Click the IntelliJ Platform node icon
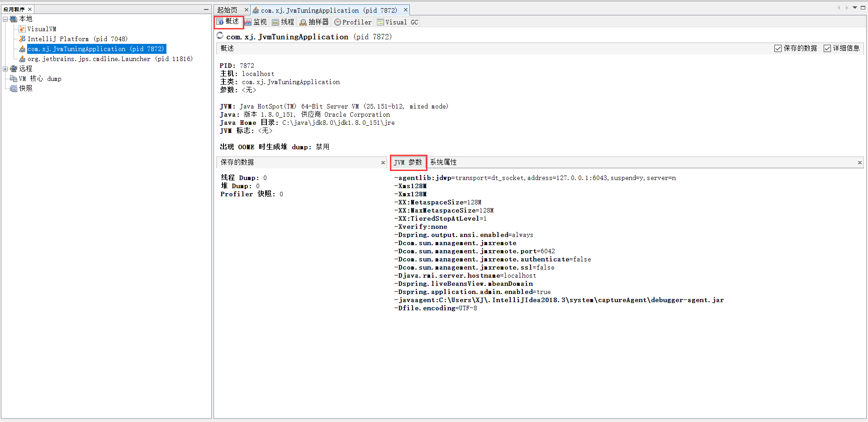This screenshot has height=422, width=868. point(22,39)
